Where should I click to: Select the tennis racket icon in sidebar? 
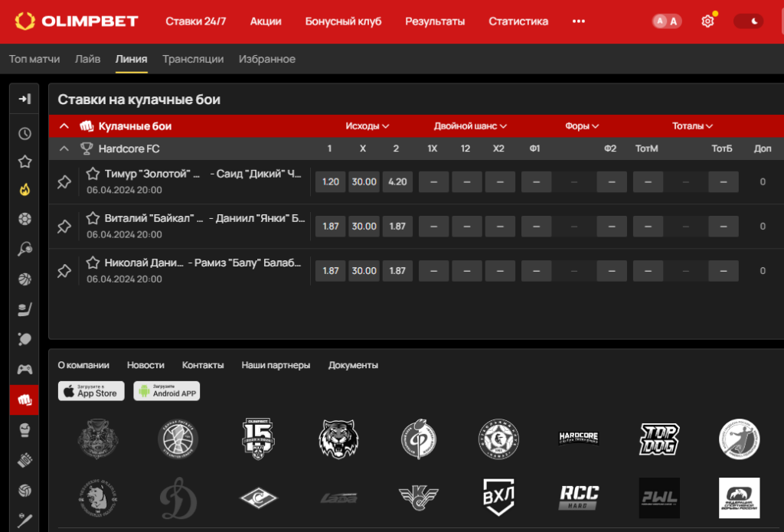(x=24, y=249)
